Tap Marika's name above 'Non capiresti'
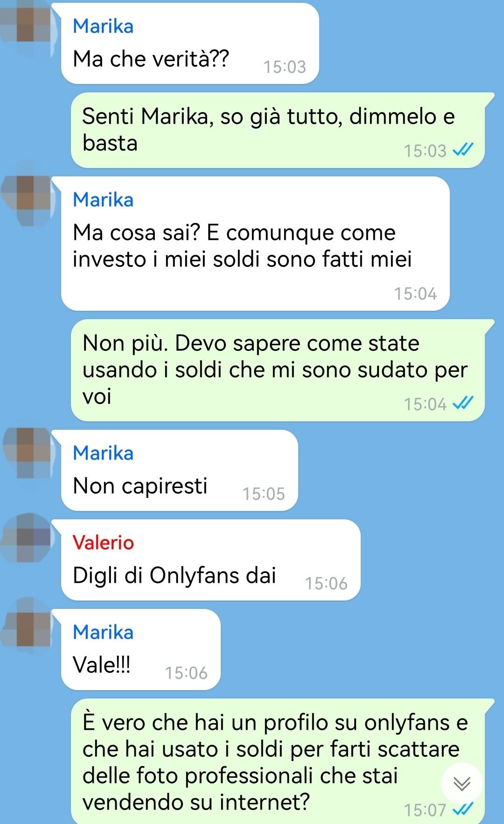The width and height of the screenshot is (504, 824). coord(103,453)
